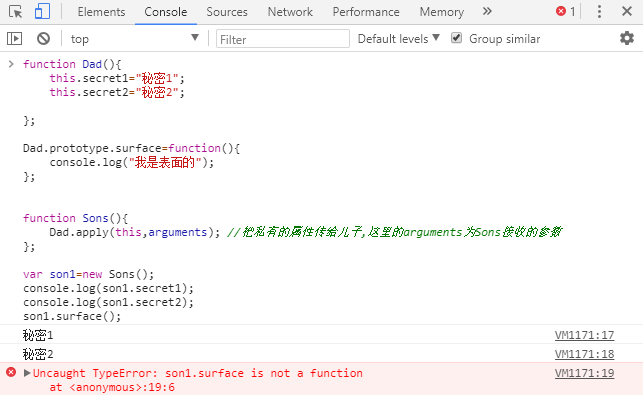
Task: Select the Console tab
Action: (x=166, y=12)
